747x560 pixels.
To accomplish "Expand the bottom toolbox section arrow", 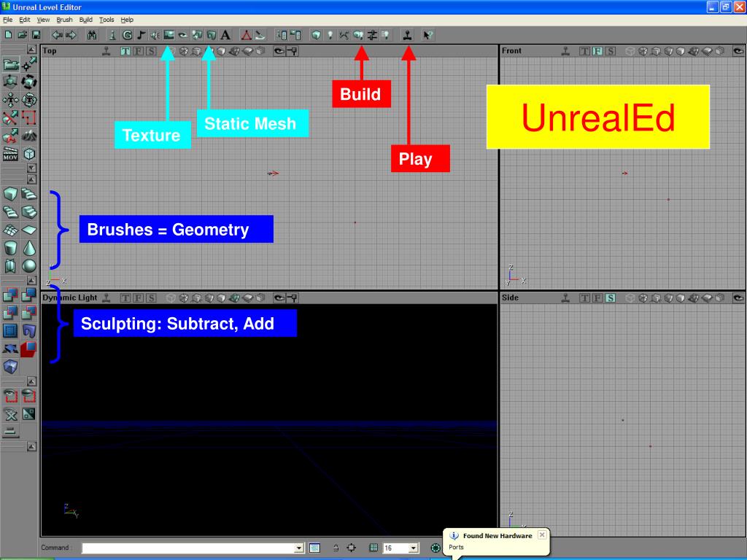I will click(x=31, y=447).
